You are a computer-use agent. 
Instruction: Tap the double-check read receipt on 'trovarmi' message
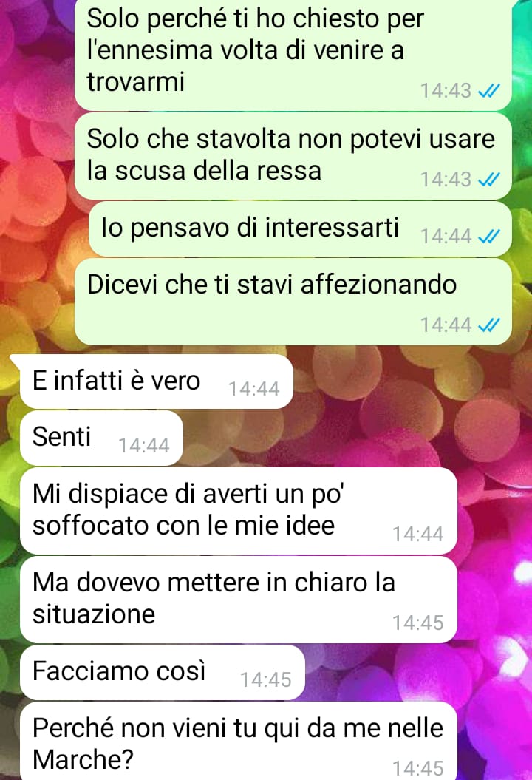pyautogui.click(x=488, y=91)
